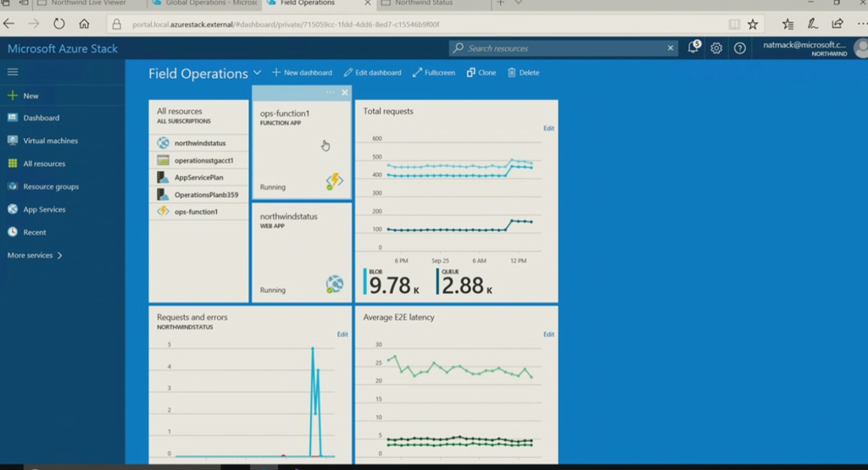Click the Microsoft Azure Stack title
The width and height of the screenshot is (868, 470).
63,48
